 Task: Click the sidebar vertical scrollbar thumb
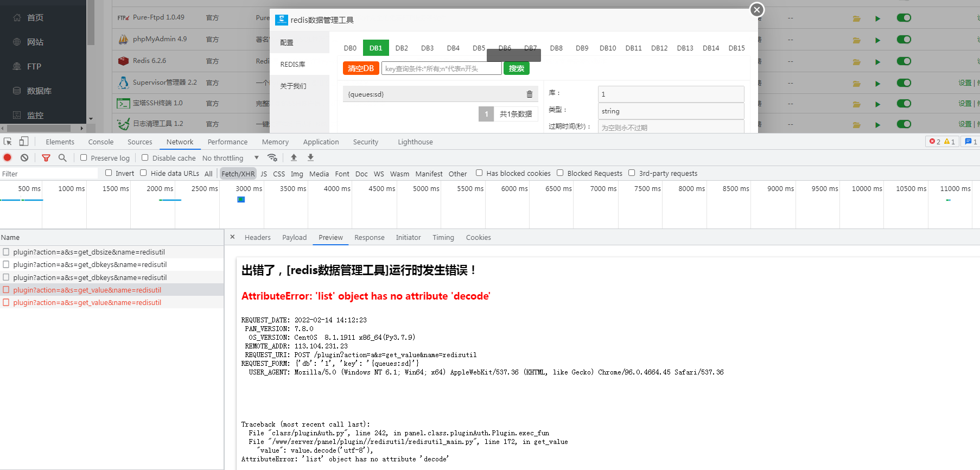[91, 23]
